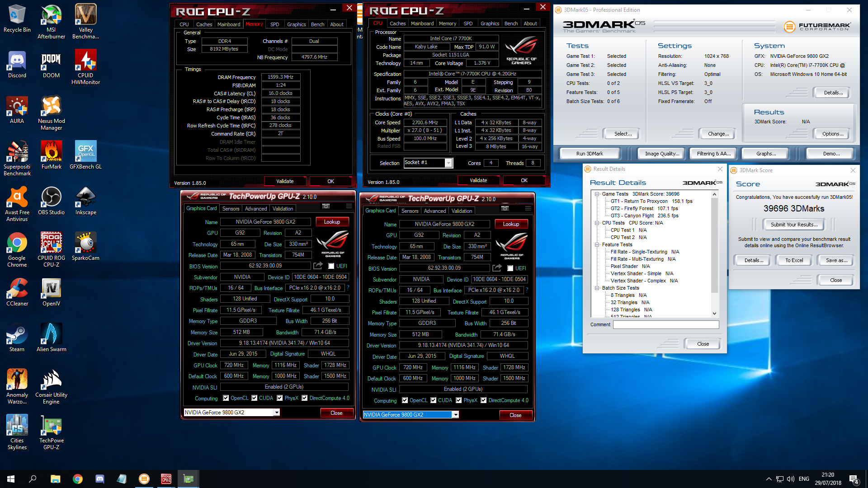Click the Run 3DMark button

coord(589,154)
